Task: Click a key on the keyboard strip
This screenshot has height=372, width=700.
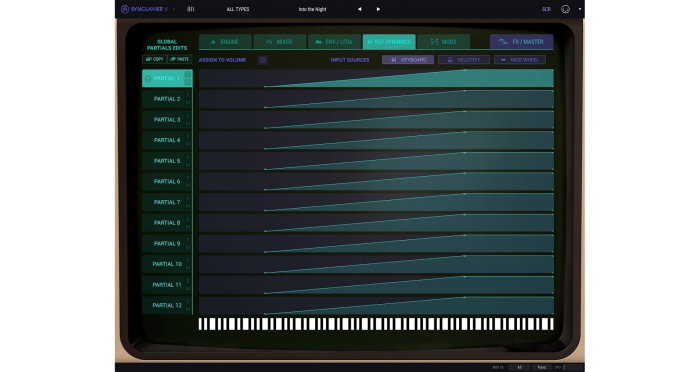Action: click(x=376, y=324)
